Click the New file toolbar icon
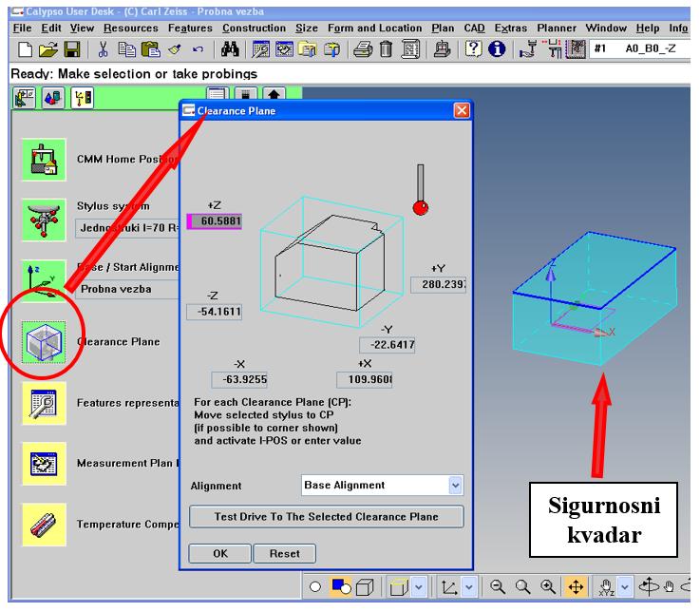 coord(25,49)
